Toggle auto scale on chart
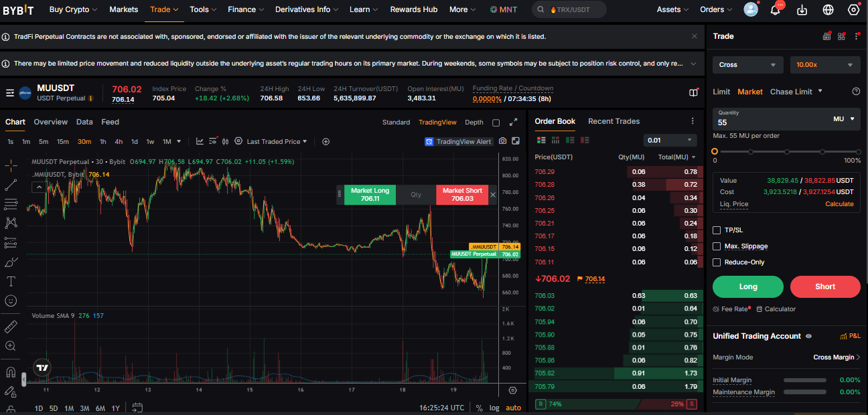This screenshot has height=415, width=868. point(513,408)
